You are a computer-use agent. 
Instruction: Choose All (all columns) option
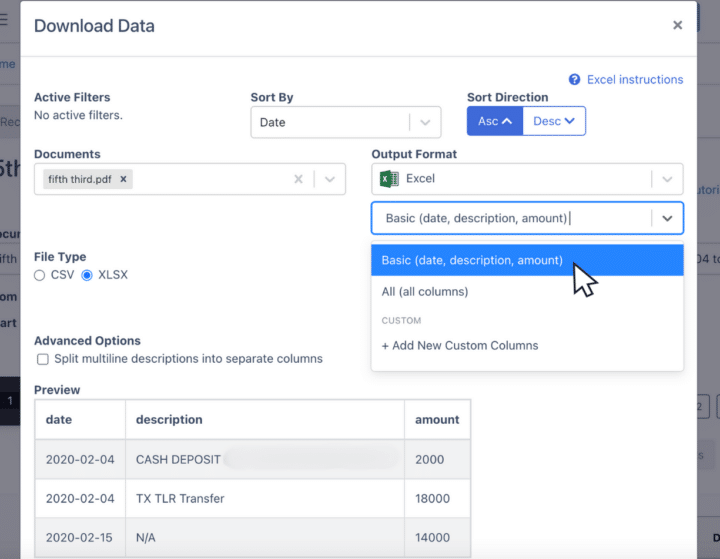(425, 292)
